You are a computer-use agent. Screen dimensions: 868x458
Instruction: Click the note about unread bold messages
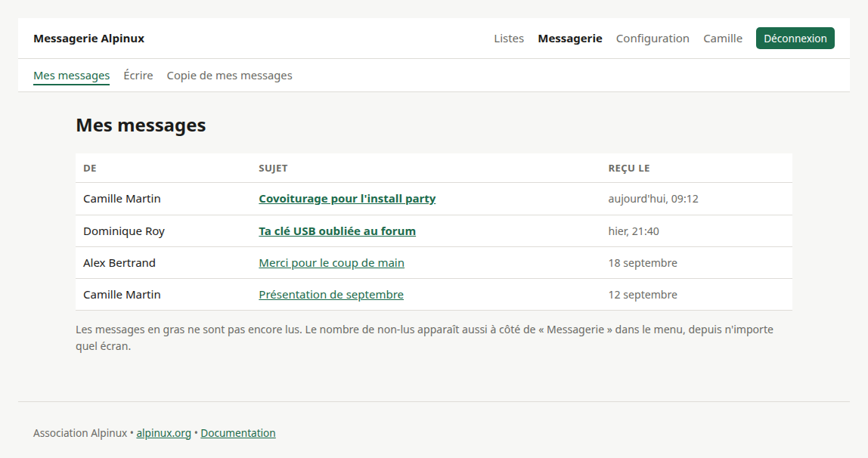[x=425, y=337]
